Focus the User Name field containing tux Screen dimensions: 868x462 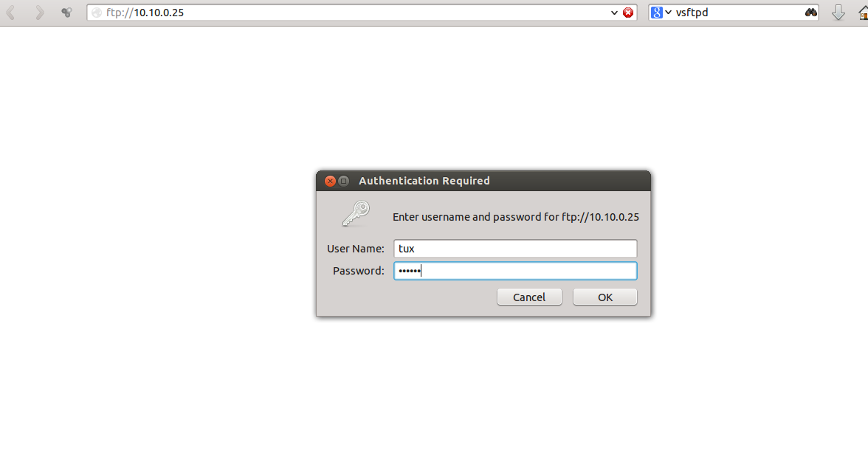(515, 249)
